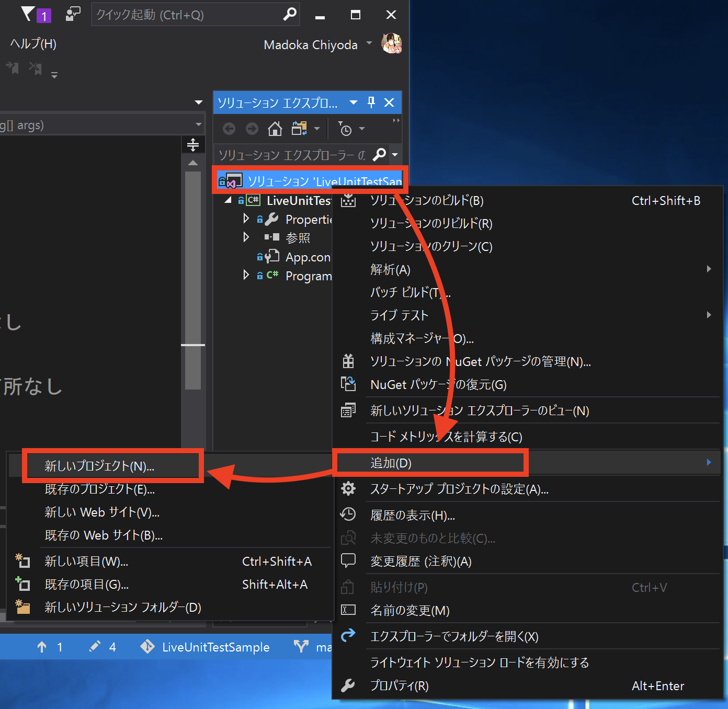The image size is (728, 709).
Task: Choose バッチ ビルド(T)...
Action: tap(528, 293)
